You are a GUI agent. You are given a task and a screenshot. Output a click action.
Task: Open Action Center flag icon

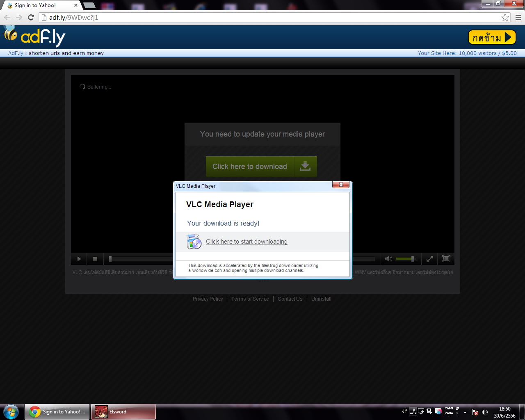475,412
